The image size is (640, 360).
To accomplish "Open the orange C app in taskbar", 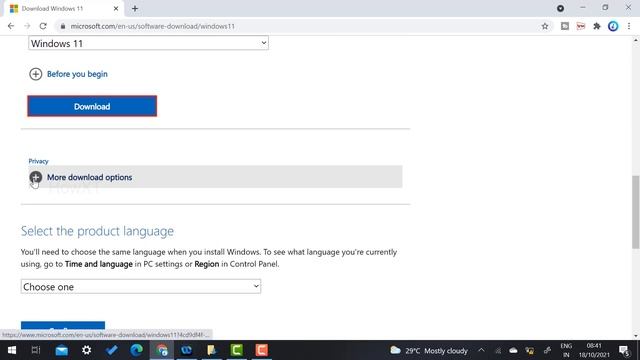I will (262, 350).
